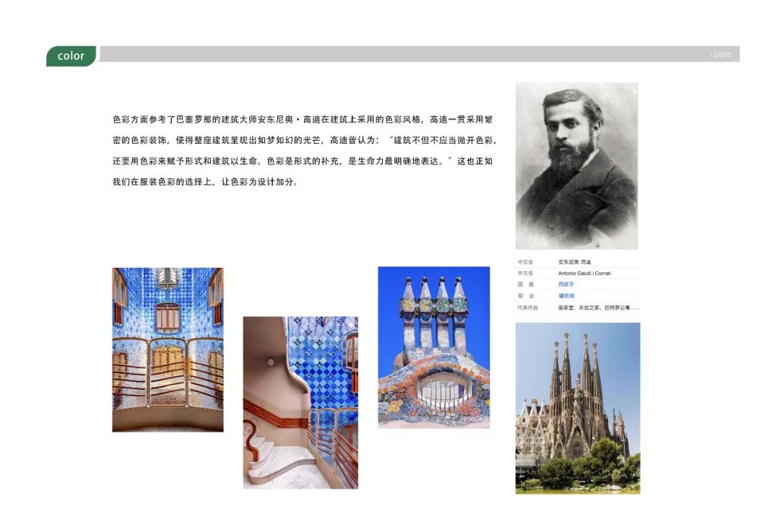Click the green "color" tab label
Image resolution: width=780 pixels, height=532 pixels.
(71, 56)
